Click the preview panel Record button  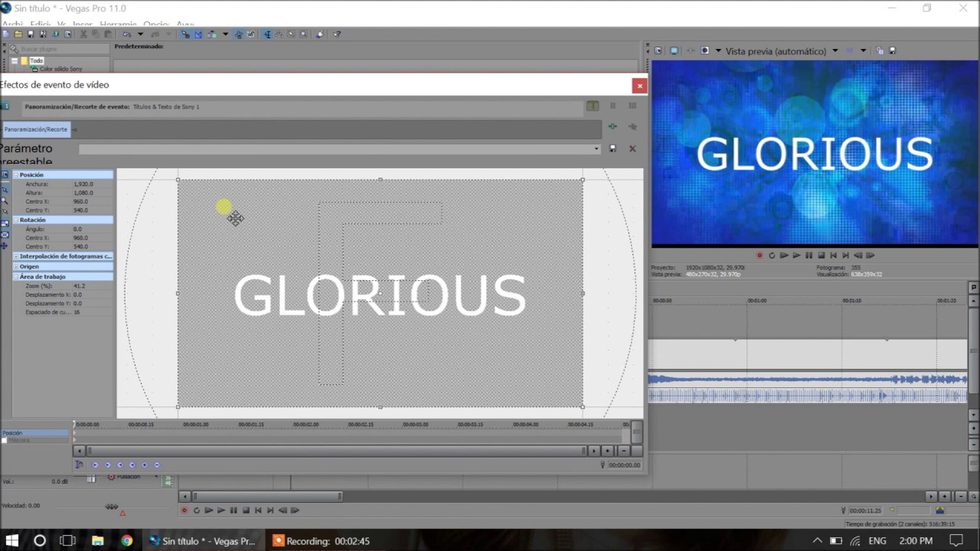point(759,255)
